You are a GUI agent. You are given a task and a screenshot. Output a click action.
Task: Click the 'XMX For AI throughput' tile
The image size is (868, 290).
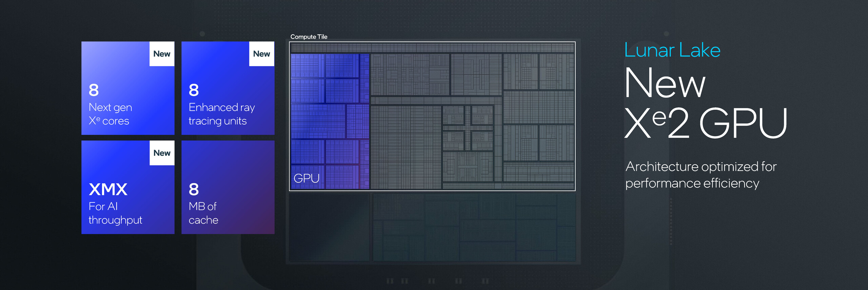128,187
